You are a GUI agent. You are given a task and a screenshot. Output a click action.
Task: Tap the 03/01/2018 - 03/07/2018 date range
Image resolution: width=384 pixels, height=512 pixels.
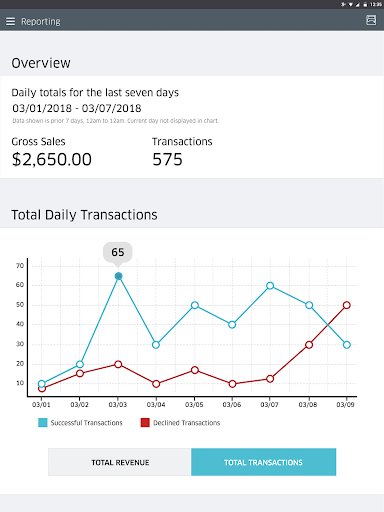pyautogui.click(x=77, y=108)
